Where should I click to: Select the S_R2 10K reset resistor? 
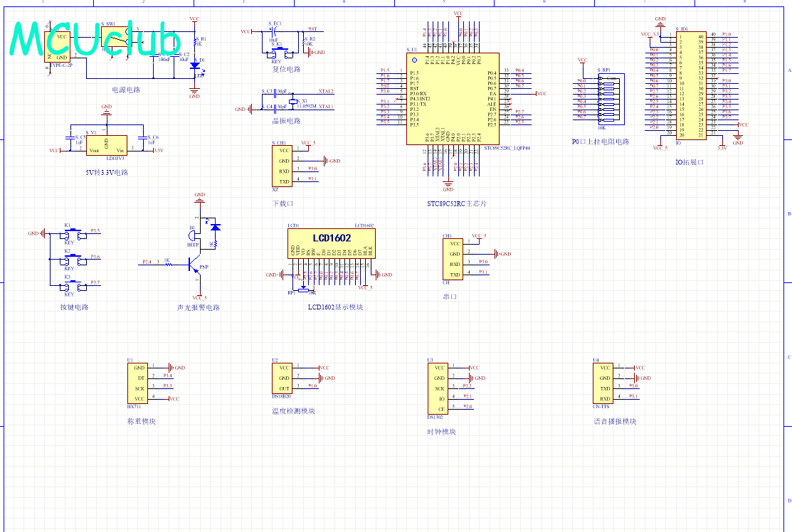pos(304,41)
